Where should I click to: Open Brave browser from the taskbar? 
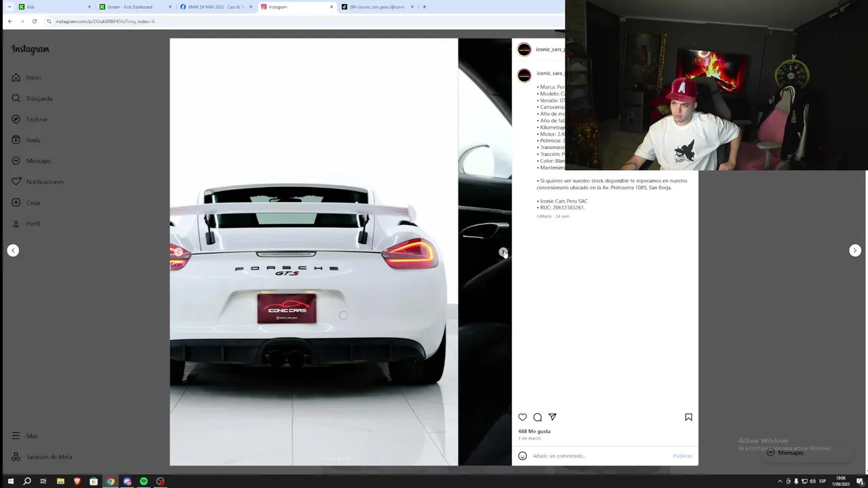click(x=77, y=481)
